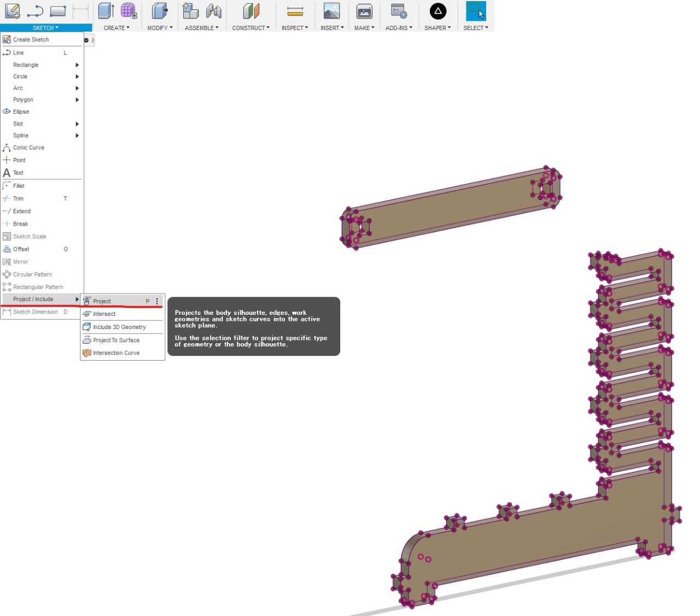Choose Line from the Sketch menu
This screenshot has width=700, height=616.
[42, 52]
